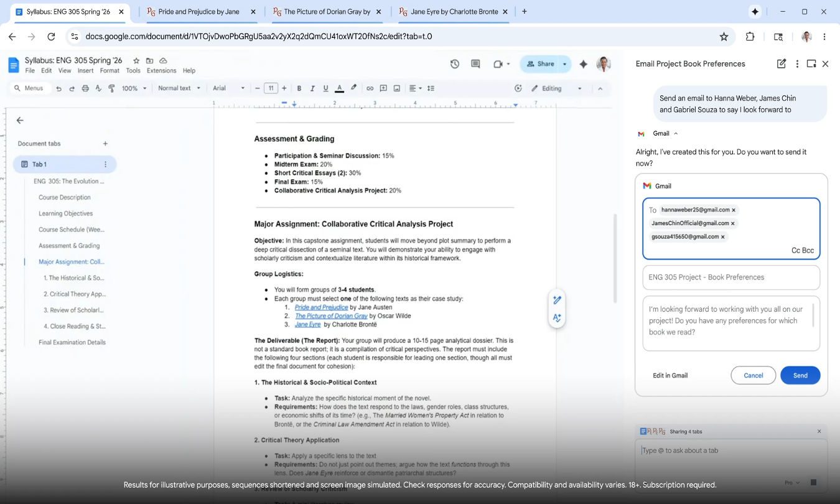Image resolution: width=840 pixels, height=504 pixels.
Task: Open the Pride and Prejudice link
Action: pos(321,307)
